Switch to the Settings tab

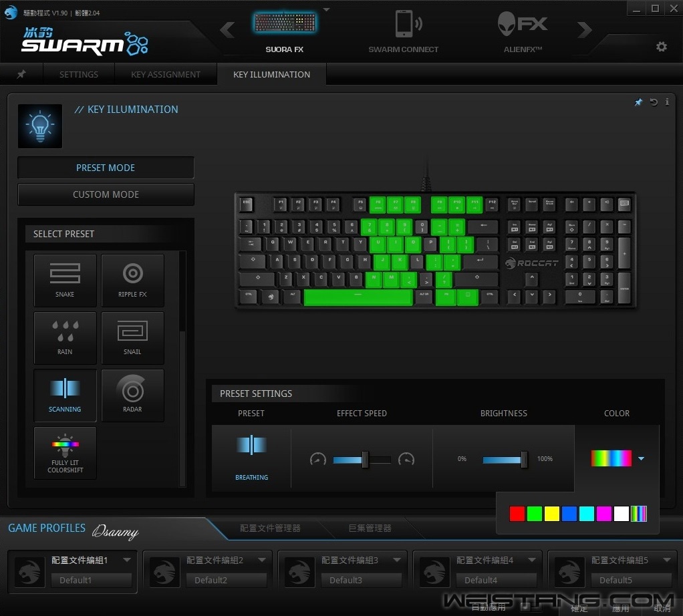[x=79, y=74]
